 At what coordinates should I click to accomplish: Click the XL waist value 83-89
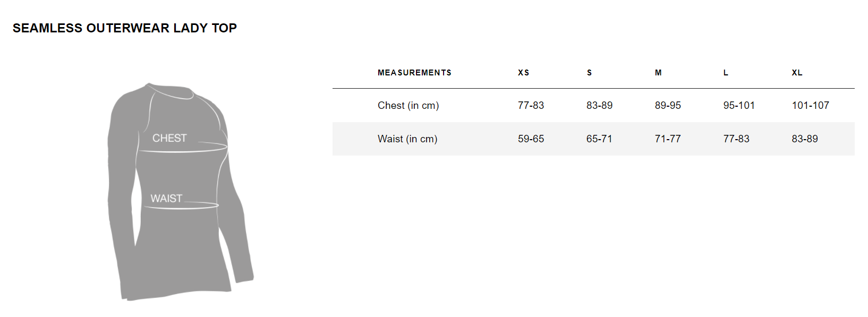tap(805, 139)
